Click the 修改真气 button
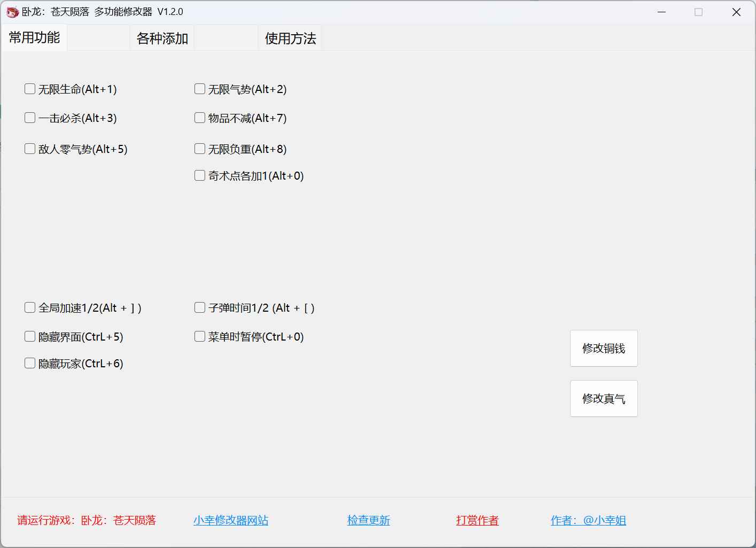The height and width of the screenshot is (548, 756). (x=604, y=398)
